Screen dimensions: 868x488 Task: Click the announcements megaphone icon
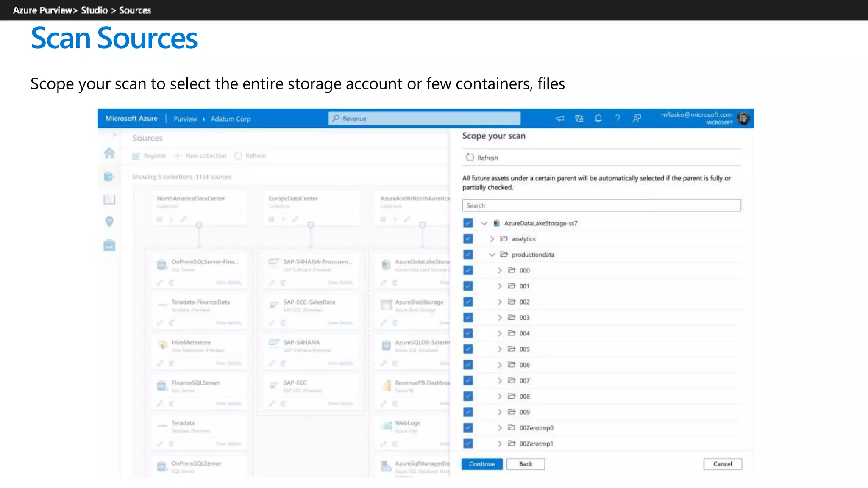(560, 119)
